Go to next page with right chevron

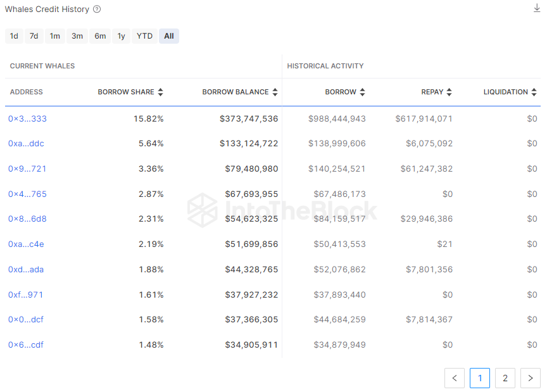click(530, 379)
